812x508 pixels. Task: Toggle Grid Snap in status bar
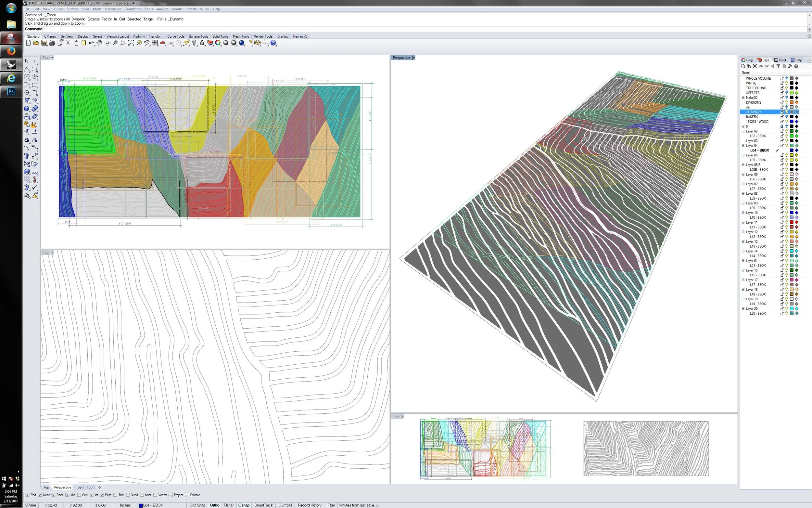[x=197, y=505]
